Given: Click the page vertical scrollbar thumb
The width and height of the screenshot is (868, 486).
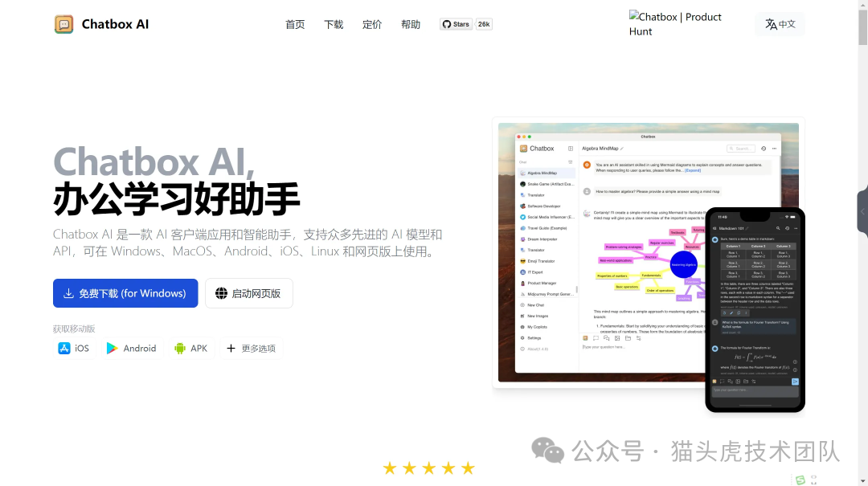Looking at the screenshot, I should 863,27.
